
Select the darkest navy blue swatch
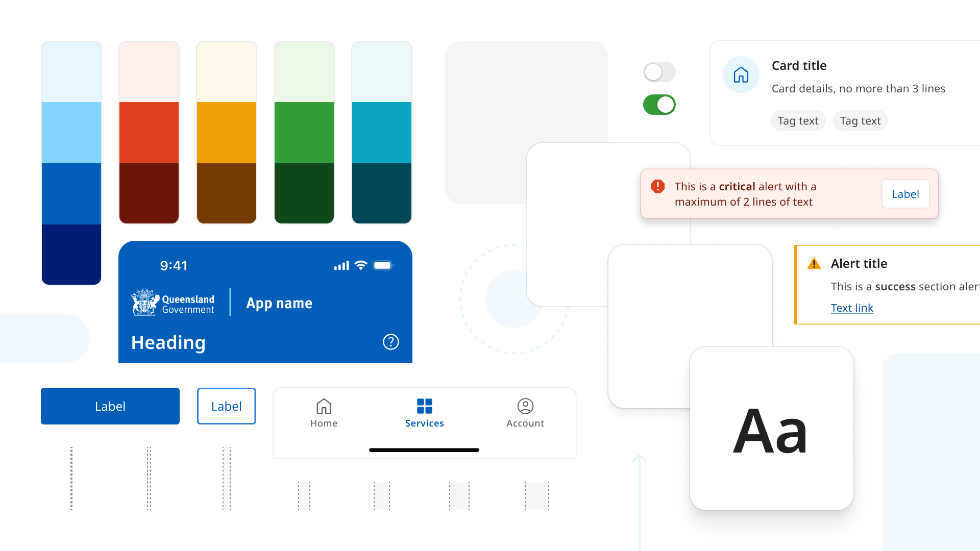[71, 254]
